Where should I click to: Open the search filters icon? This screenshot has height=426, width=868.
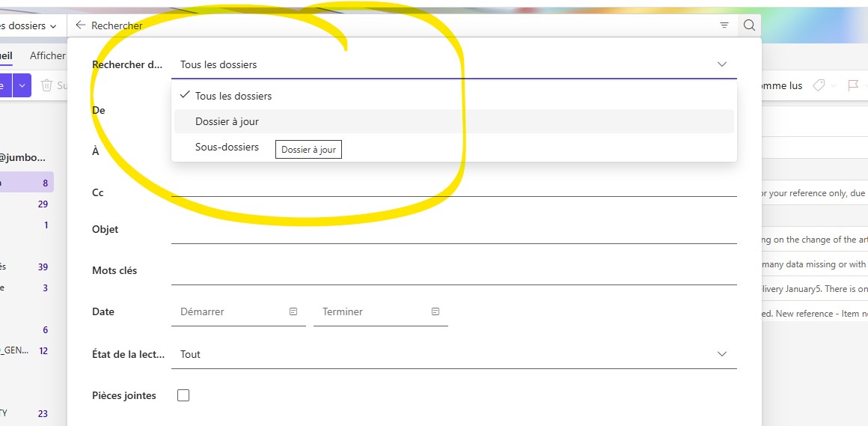(x=724, y=25)
